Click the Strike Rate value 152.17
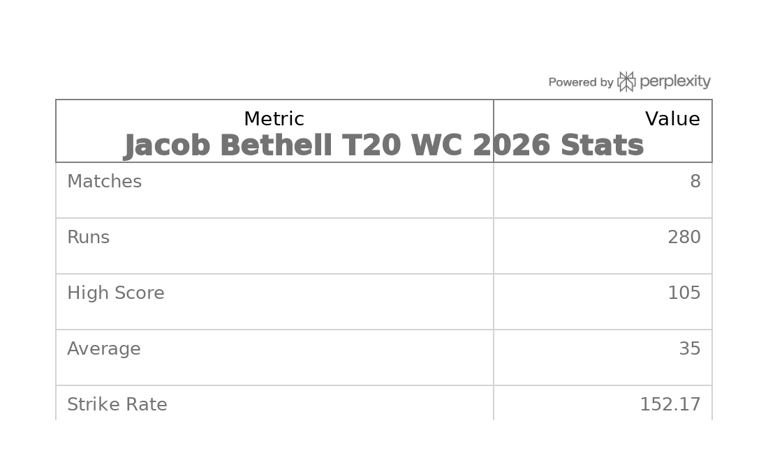Screen dimensions: 768x464 pyautogui.click(x=670, y=405)
